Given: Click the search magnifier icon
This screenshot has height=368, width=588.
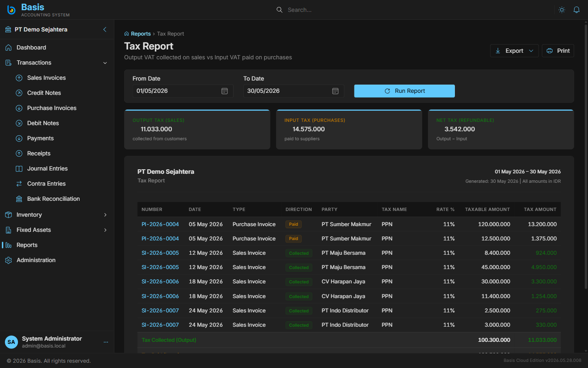Looking at the screenshot, I should [279, 10].
